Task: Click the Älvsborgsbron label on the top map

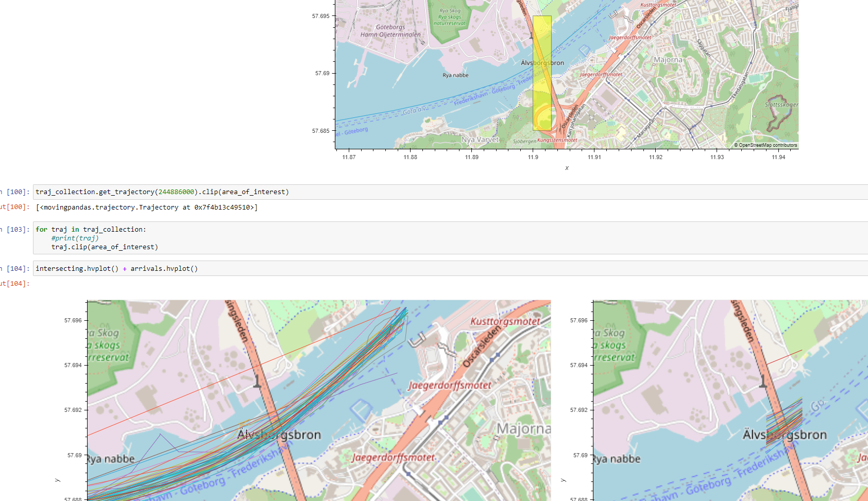Action: click(542, 62)
